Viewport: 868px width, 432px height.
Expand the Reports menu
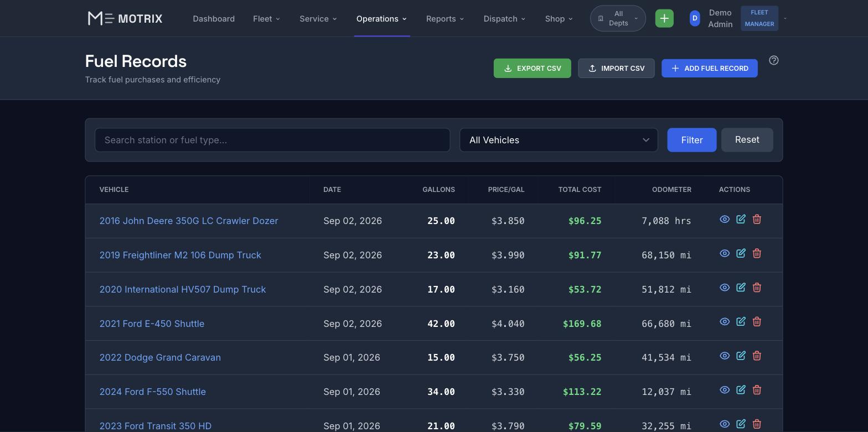(x=445, y=19)
